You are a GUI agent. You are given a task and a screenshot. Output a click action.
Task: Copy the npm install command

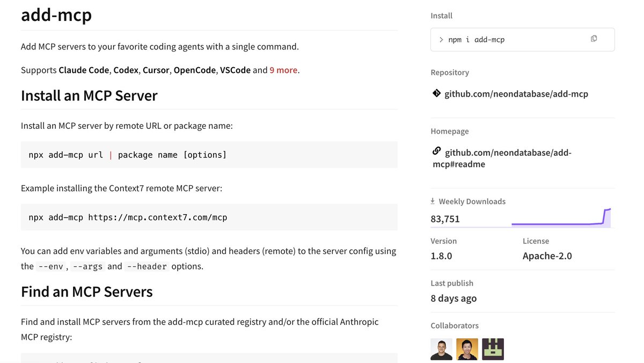(594, 39)
